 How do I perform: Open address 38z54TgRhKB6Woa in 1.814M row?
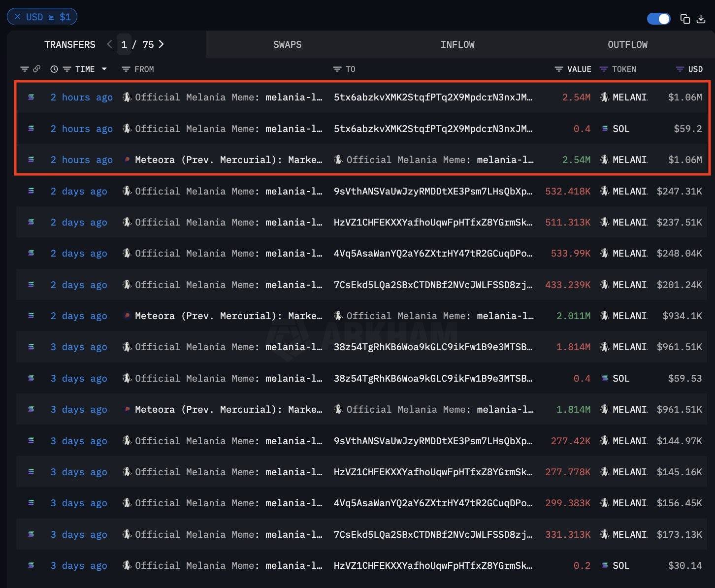(433, 347)
